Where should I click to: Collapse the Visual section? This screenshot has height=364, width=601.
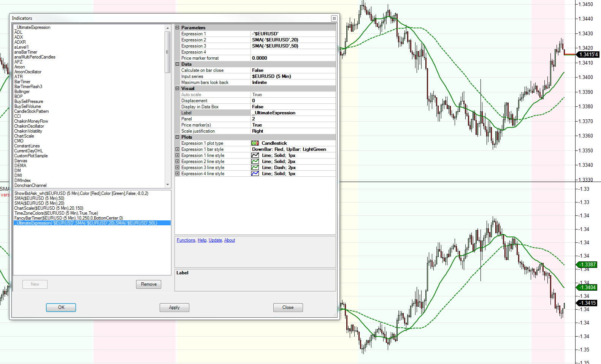[177, 89]
